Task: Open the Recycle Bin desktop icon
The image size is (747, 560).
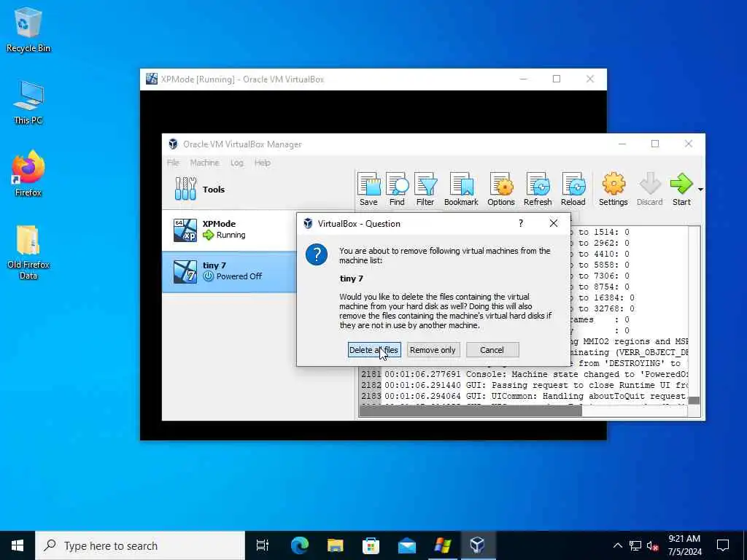Action: (x=28, y=30)
